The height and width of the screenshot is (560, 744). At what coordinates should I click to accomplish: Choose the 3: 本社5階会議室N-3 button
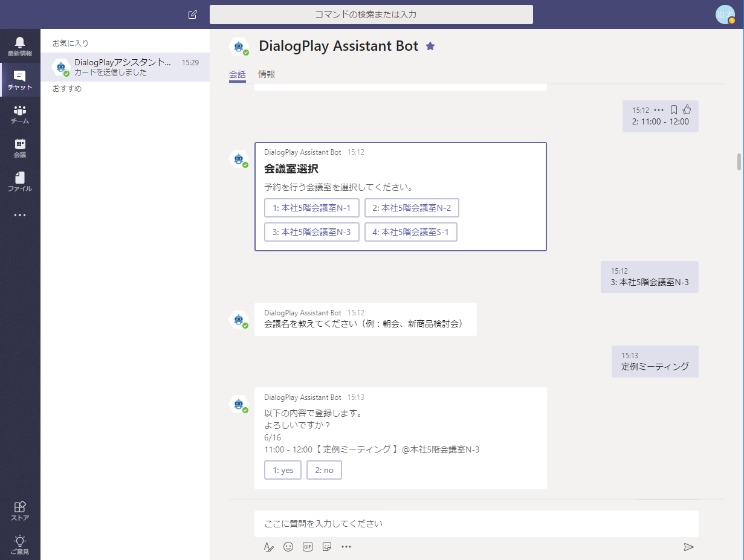coord(312,232)
